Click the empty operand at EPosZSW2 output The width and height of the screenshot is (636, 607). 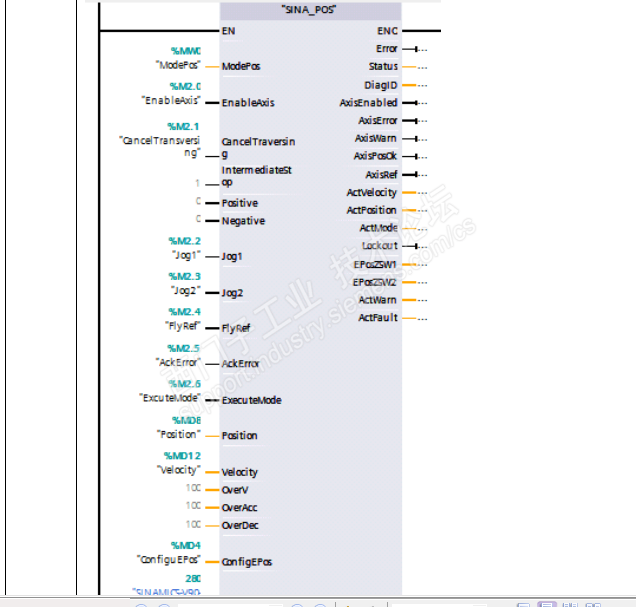coord(423,283)
